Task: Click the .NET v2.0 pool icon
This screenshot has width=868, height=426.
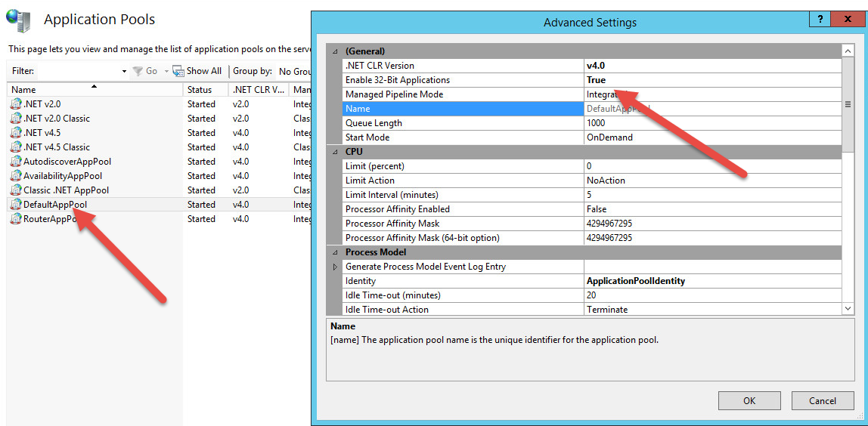Action: (x=16, y=104)
